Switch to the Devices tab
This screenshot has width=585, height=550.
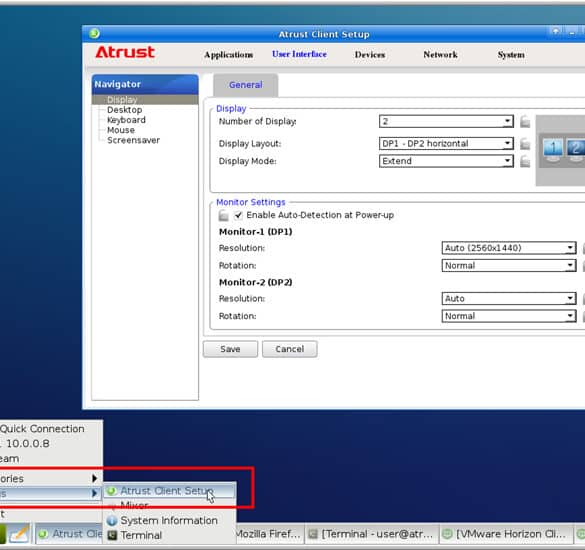[x=370, y=55]
